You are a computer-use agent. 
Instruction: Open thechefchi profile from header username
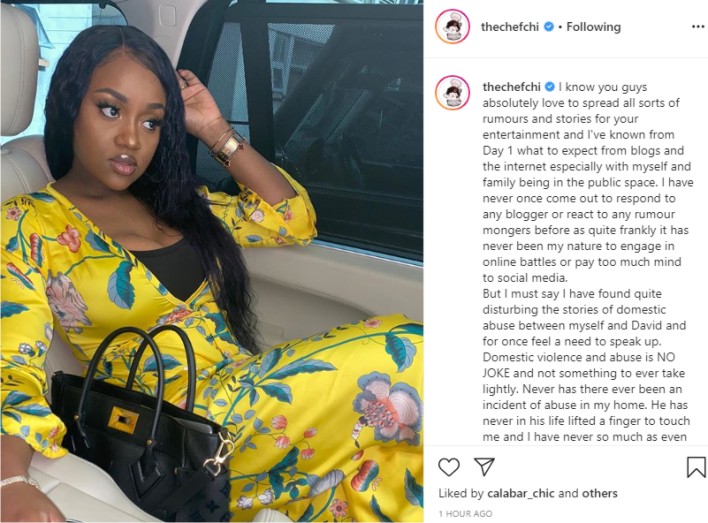510,27
